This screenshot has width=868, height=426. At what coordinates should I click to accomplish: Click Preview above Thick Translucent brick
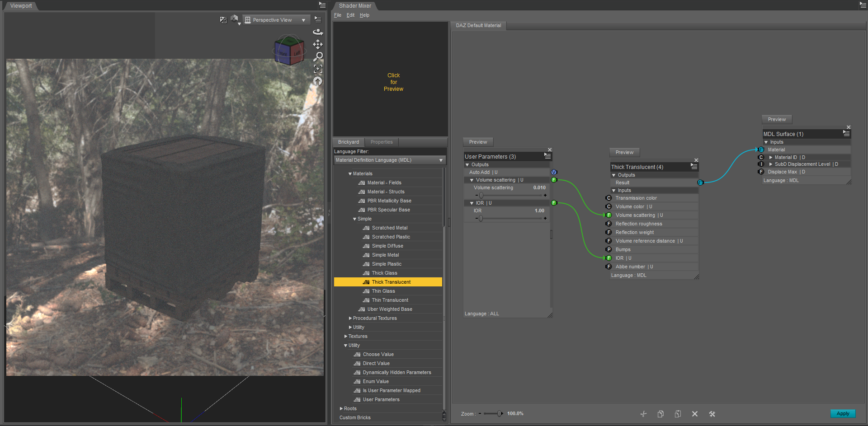[624, 152]
